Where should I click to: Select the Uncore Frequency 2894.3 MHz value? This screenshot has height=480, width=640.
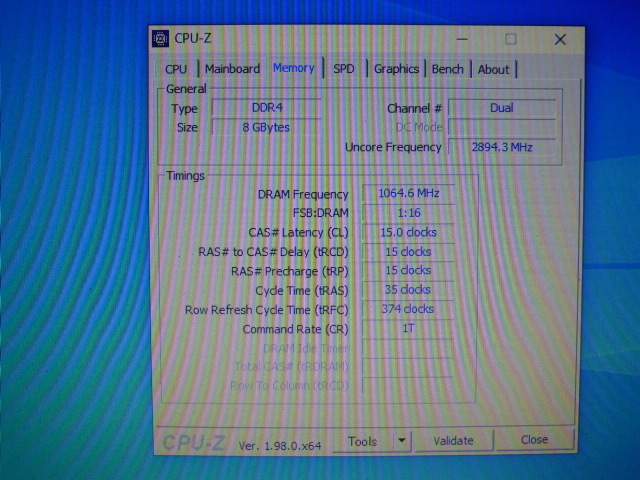point(502,147)
